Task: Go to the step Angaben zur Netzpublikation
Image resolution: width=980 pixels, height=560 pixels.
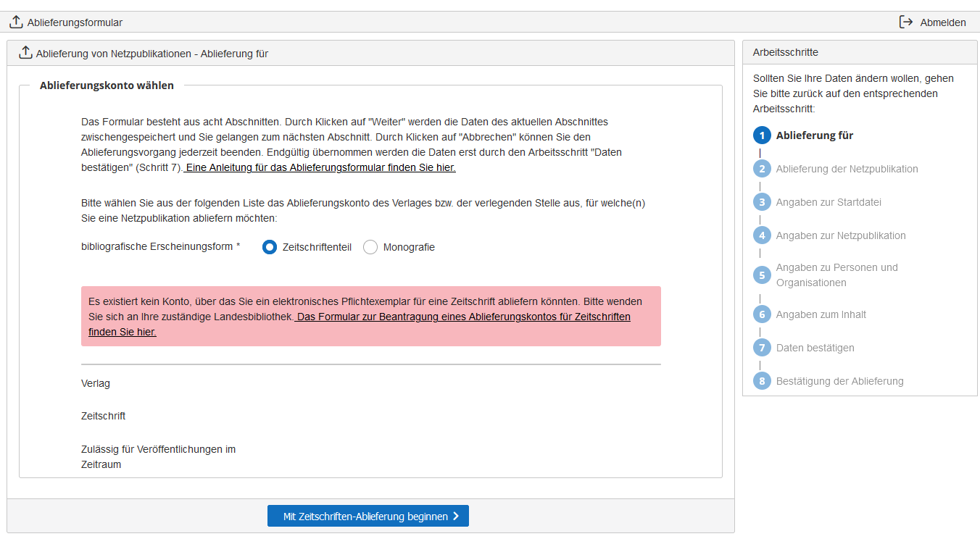Action: click(841, 235)
